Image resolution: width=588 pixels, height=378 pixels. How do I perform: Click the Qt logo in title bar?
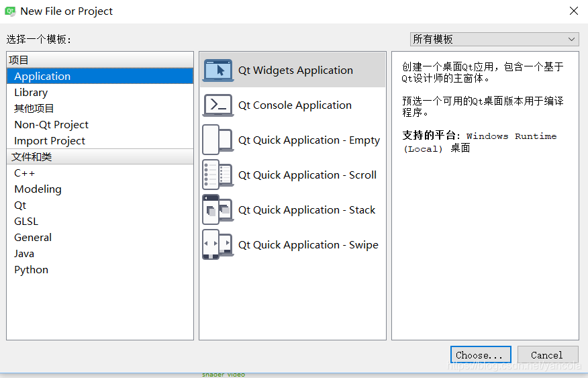coord(10,11)
